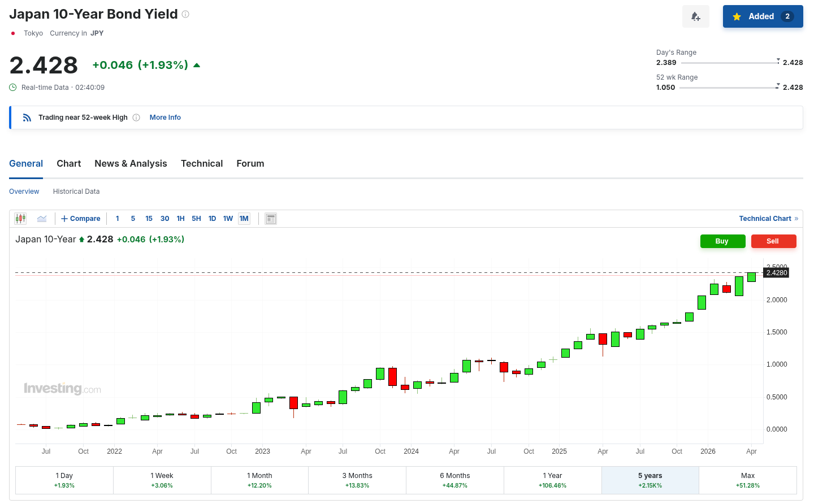814x504 pixels.
Task: Select the candlestick chart type icon
Action: [21, 219]
